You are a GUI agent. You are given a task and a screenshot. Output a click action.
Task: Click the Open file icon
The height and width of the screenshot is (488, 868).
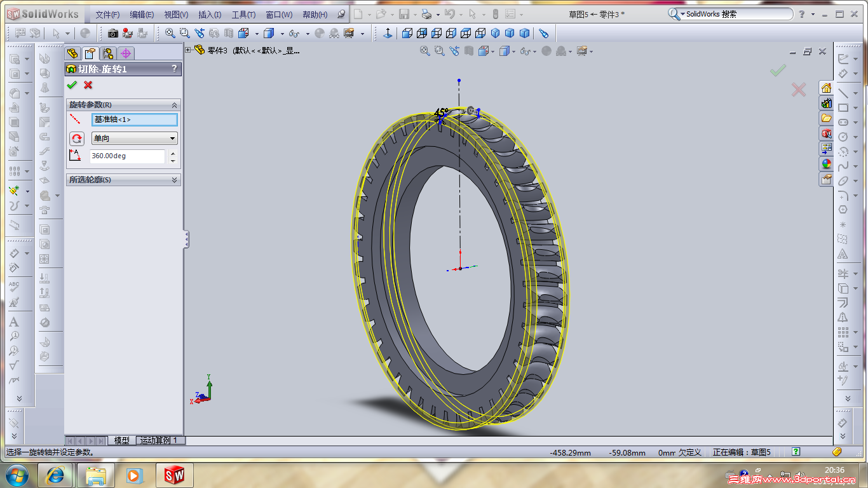point(381,14)
